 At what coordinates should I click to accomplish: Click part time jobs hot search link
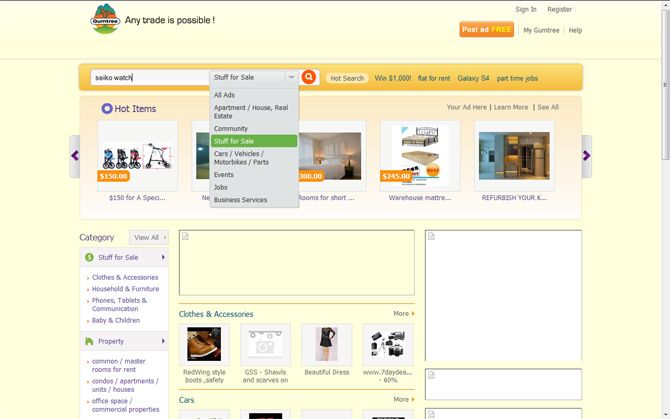click(517, 78)
